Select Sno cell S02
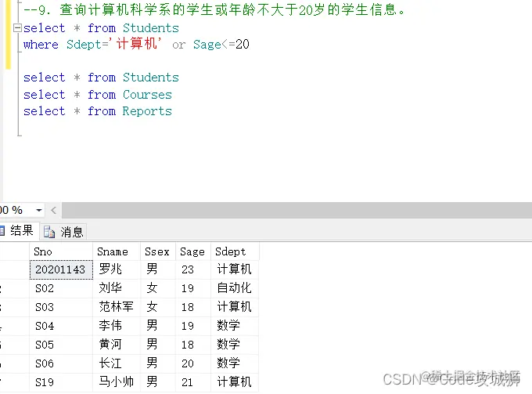This screenshot has width=532, height=394. [61, 289]
